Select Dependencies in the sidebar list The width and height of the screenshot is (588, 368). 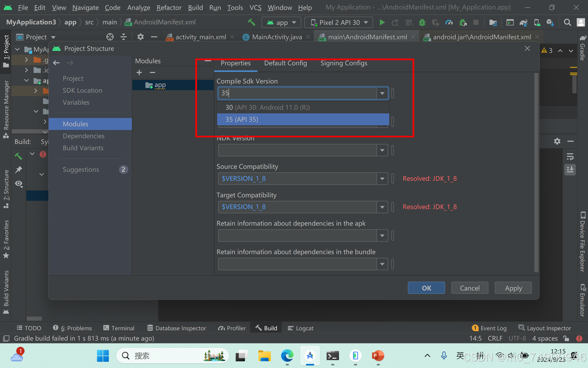click(x=84, y=136)
